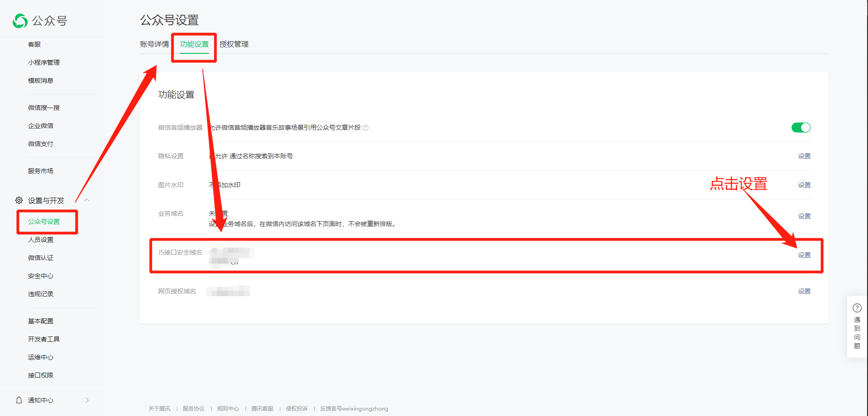Open 违规记录 in the sidebar
This screenshot has height=416, width=868.
click(41, 294)
